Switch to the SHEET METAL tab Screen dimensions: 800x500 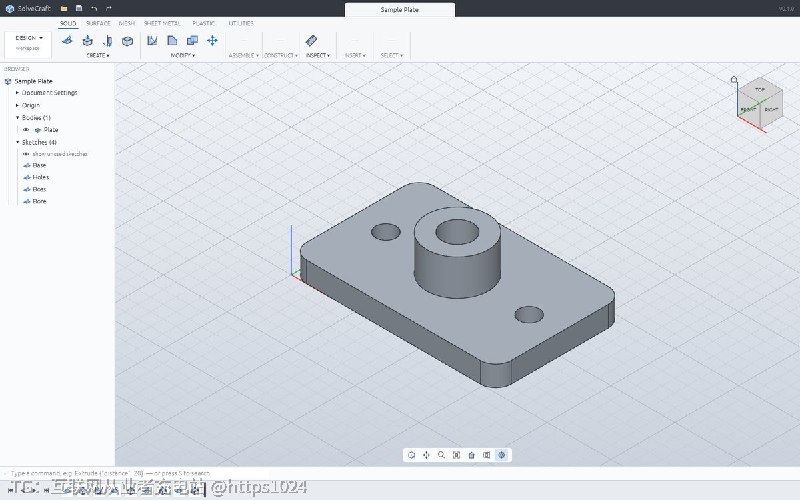(162, 23)
